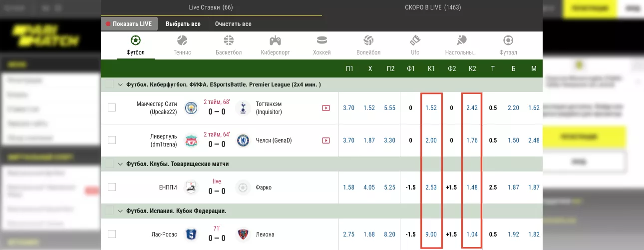The height and width of the screenshot is (250, 644).
Task: Check the Manchester City match checkbox
Action: pos(112,107)
